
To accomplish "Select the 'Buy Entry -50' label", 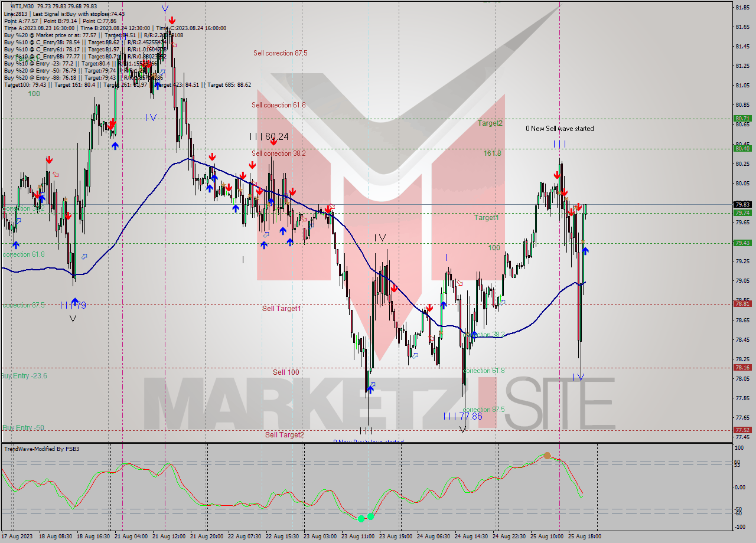I will tap(22, 428).
